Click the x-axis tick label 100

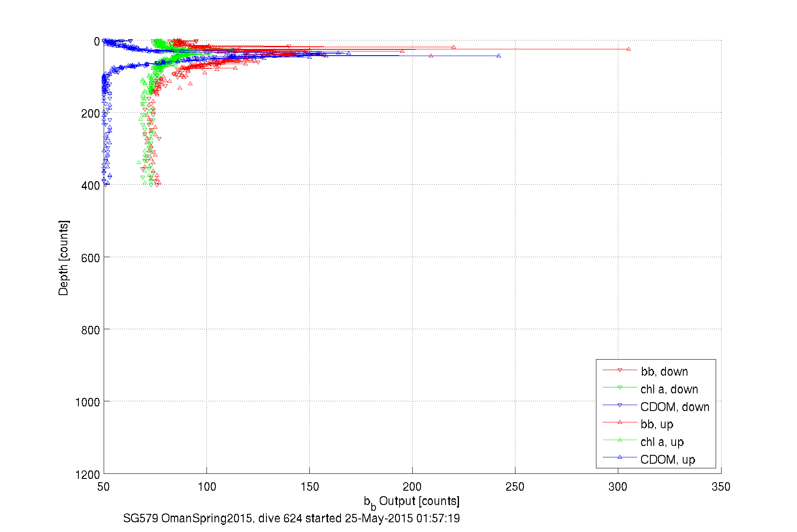coord(207,487)
